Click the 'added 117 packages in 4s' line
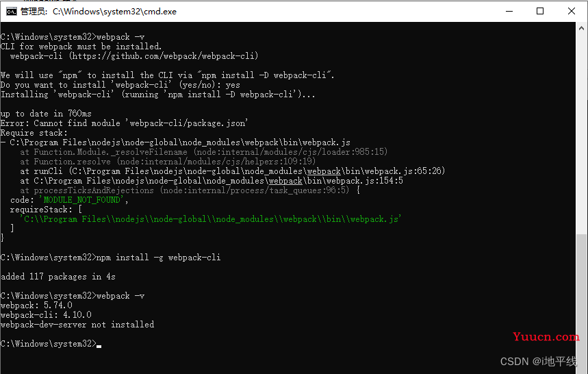 [57, 277]
